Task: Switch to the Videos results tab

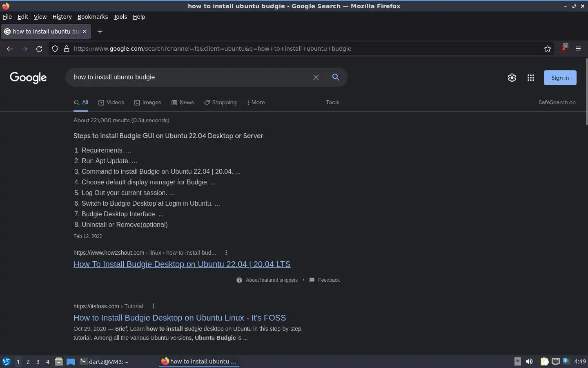Action: coord(111,102)
